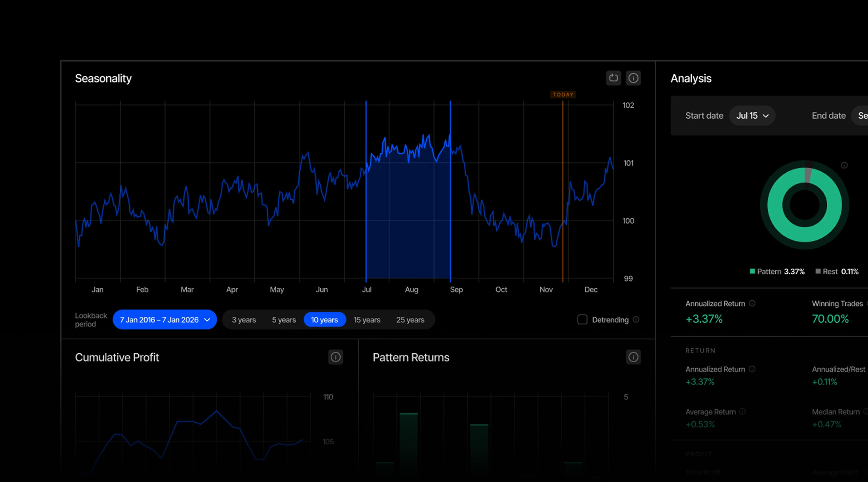868x482 pixels.
Task: Enable the Detrending checkbox
Action: [582, 319]
